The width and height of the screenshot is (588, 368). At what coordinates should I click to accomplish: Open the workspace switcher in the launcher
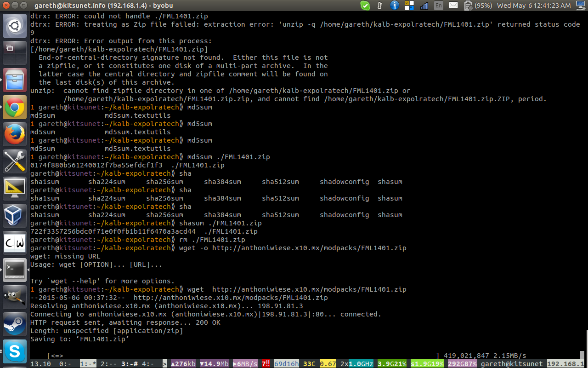point(15,53)
